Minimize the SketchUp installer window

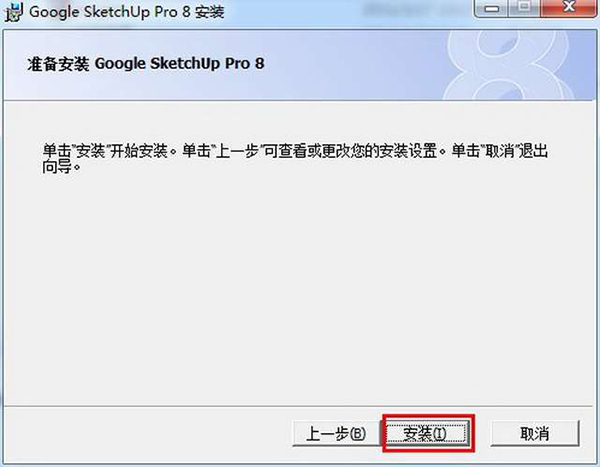tap(491, 8)
